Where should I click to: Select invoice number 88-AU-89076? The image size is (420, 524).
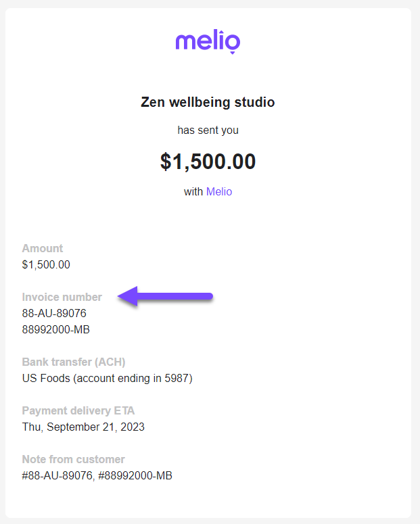(54, 313)
